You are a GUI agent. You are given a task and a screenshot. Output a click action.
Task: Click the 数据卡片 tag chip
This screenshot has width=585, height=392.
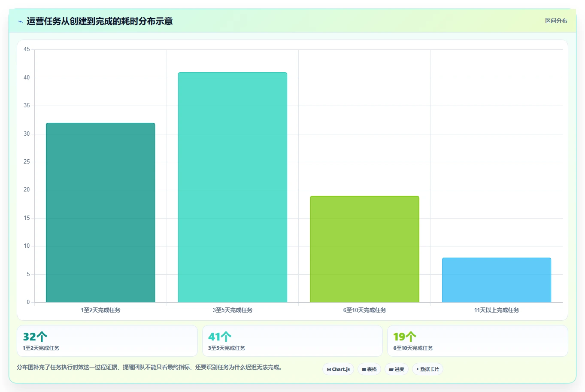427,369
